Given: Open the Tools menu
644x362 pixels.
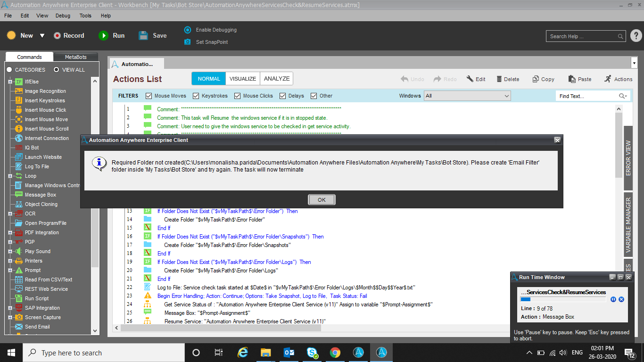Looking at the screenshot, I should 85,16.
